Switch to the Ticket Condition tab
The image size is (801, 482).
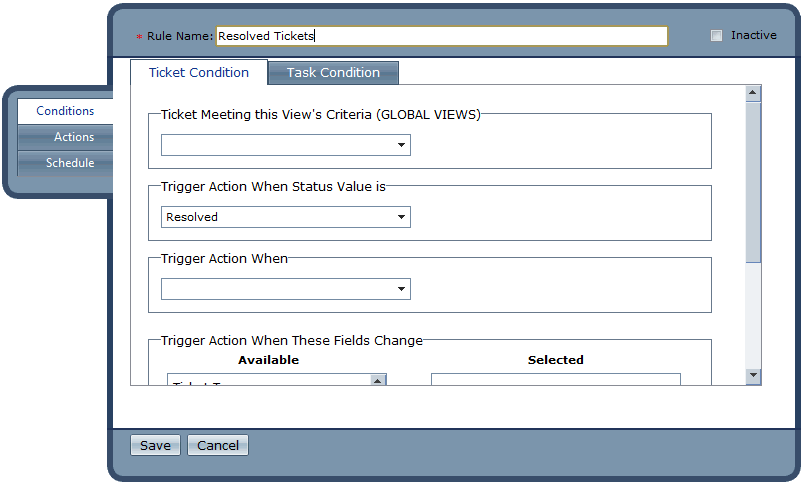tap(199, 73)
